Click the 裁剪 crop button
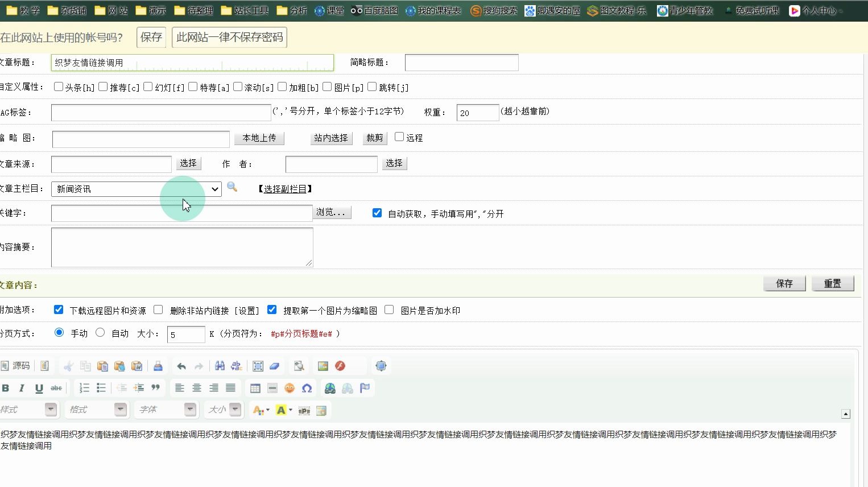Image resolution: width=868 pixels, height=487 pixels. 375,138
